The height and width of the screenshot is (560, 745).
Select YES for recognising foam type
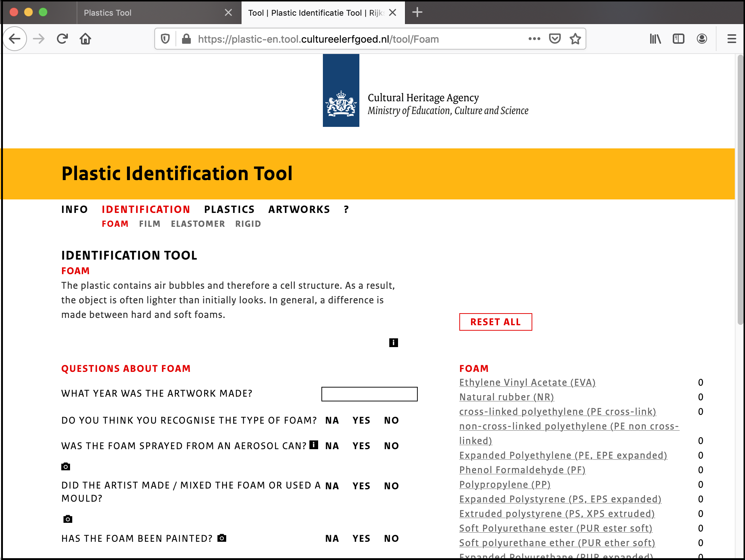coord(361,420)
